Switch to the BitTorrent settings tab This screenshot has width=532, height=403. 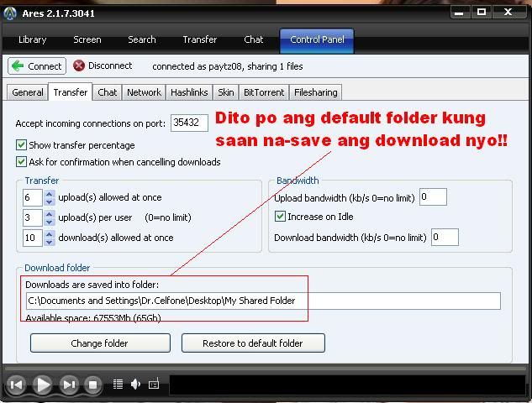click(x=264, y=92)
